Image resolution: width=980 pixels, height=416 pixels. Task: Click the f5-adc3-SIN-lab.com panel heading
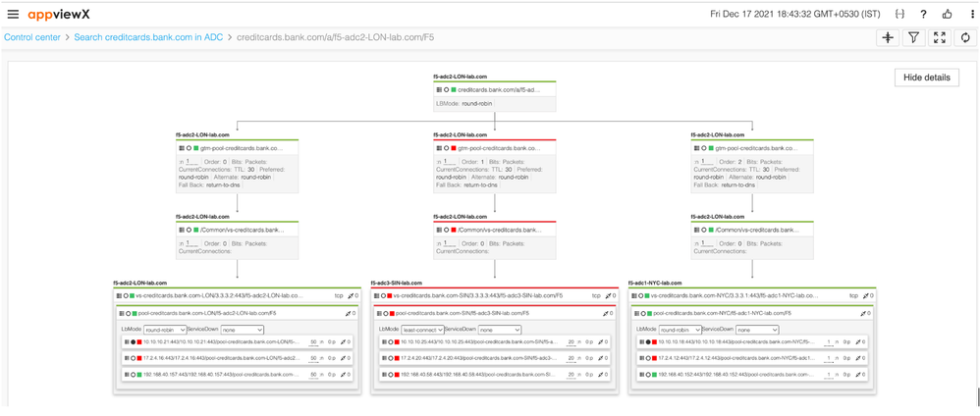397,283
